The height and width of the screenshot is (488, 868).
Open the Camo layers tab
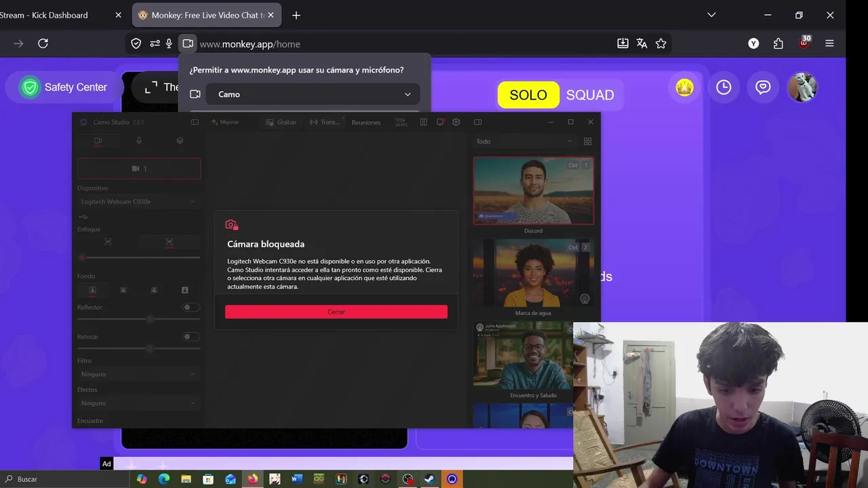180,141
